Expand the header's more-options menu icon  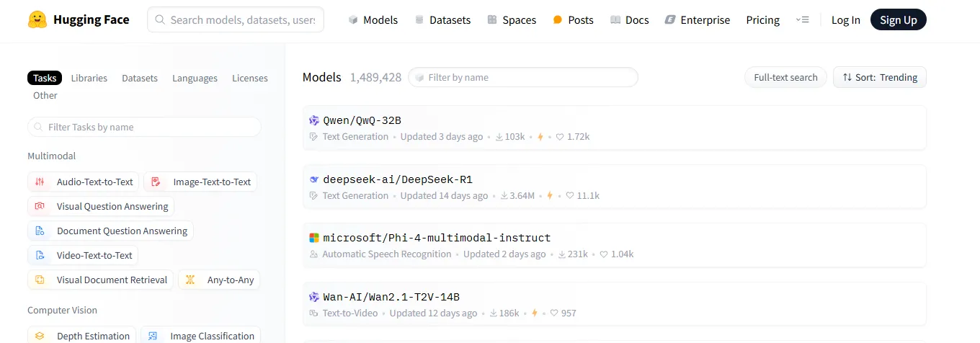(803, 20)
